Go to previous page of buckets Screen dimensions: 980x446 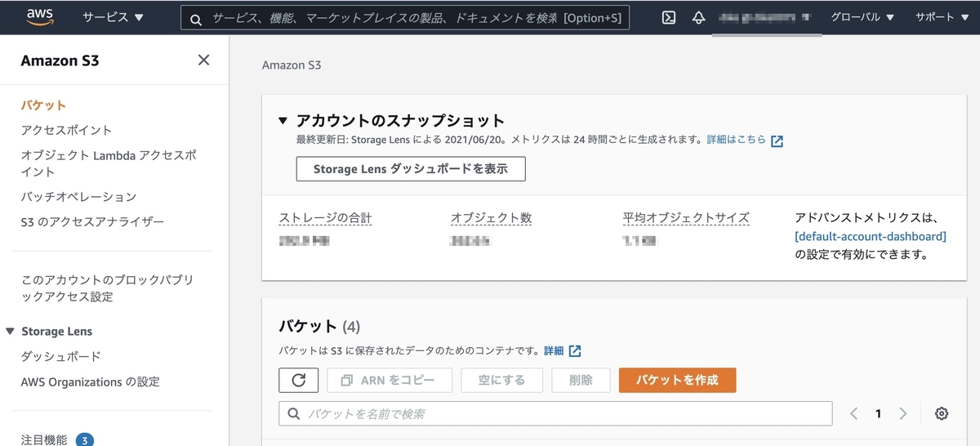pos(853,413)
